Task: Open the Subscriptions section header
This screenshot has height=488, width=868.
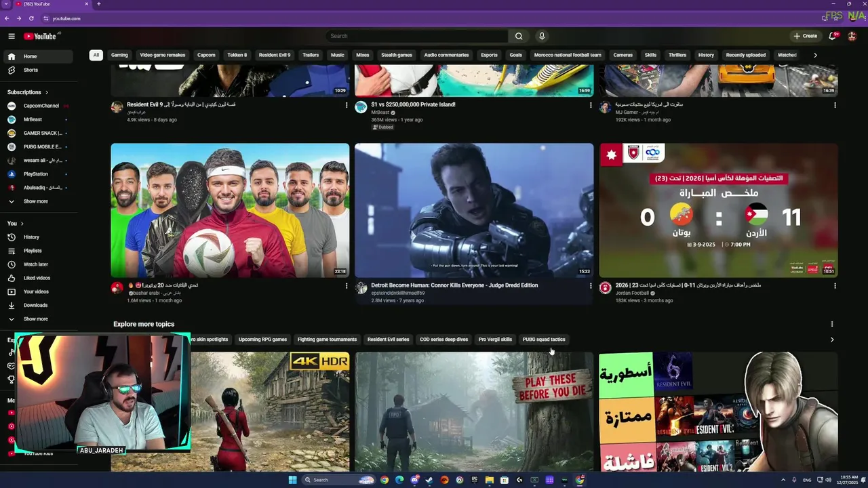Action: click(x=28, y=92)
